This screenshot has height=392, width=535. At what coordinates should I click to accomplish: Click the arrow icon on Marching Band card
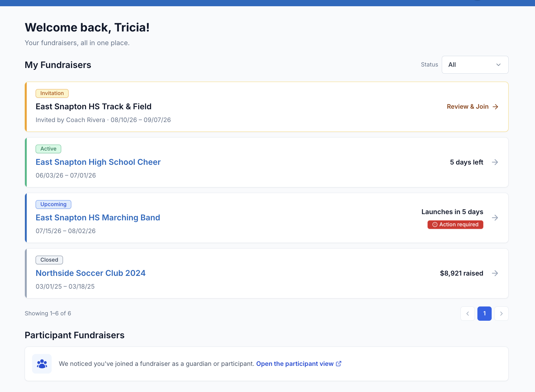tap(495, 218)
